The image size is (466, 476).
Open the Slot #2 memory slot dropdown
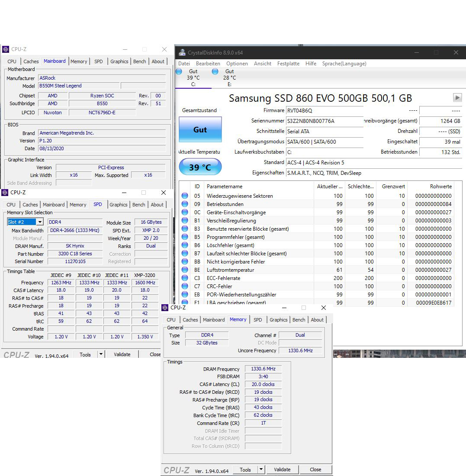pyautogui.click(x=40, y=222)
